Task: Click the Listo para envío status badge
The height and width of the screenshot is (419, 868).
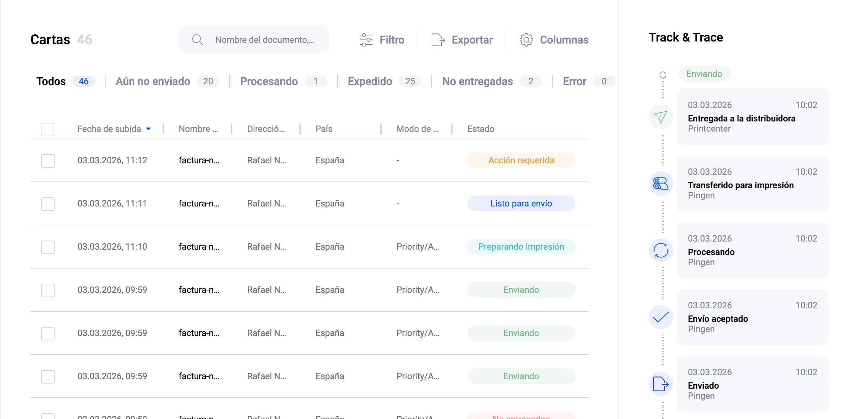Action: (x=521, y=203)
